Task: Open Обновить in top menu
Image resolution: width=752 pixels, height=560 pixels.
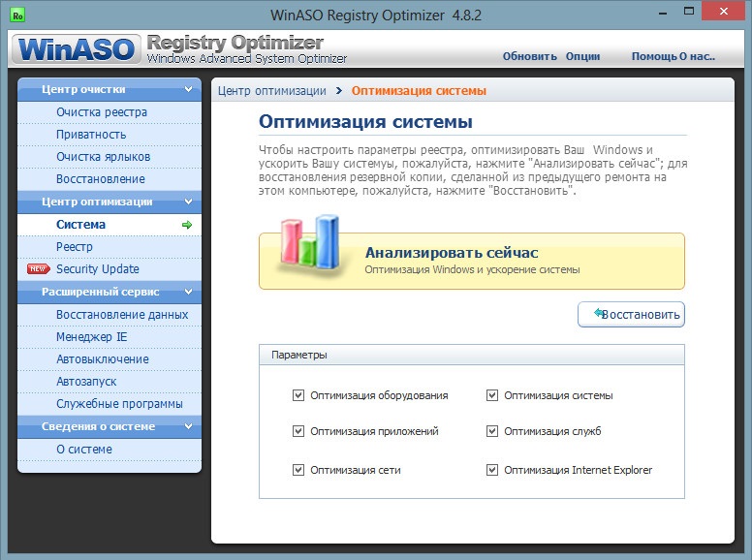Action: click(x=529, y=56)
